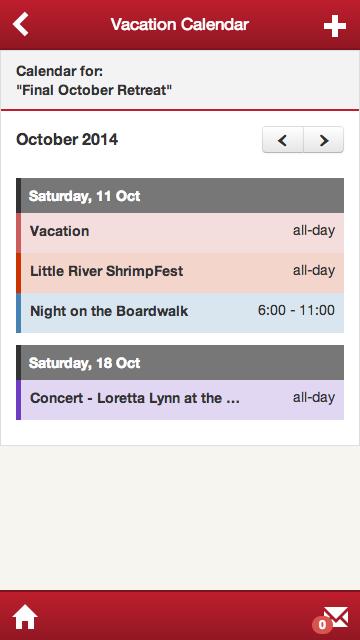Add a new event with the plus icon
Viewport: 360px width, 640px height.
coord(335,26)
